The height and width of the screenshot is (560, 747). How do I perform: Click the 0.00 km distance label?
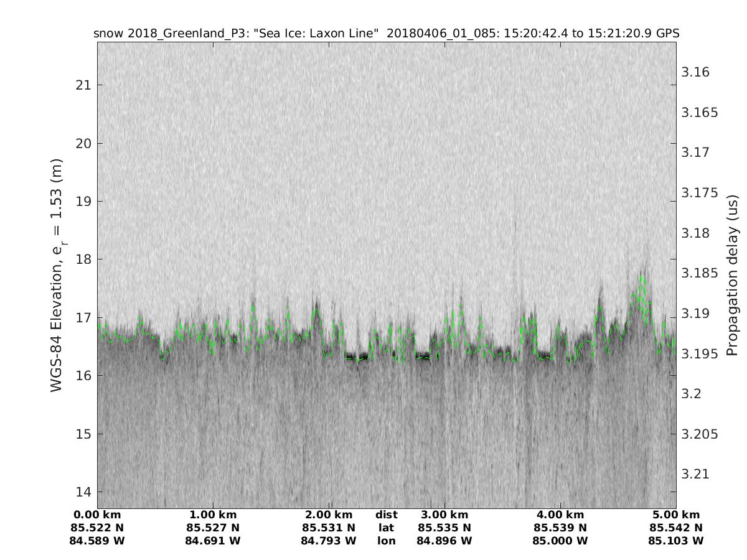click(x=97, y=515)
